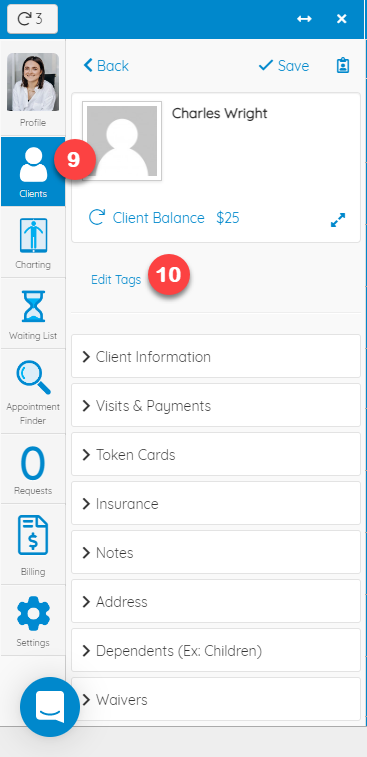Expand the Notes section
Screen dimensions: 367x757
point(216,552)
